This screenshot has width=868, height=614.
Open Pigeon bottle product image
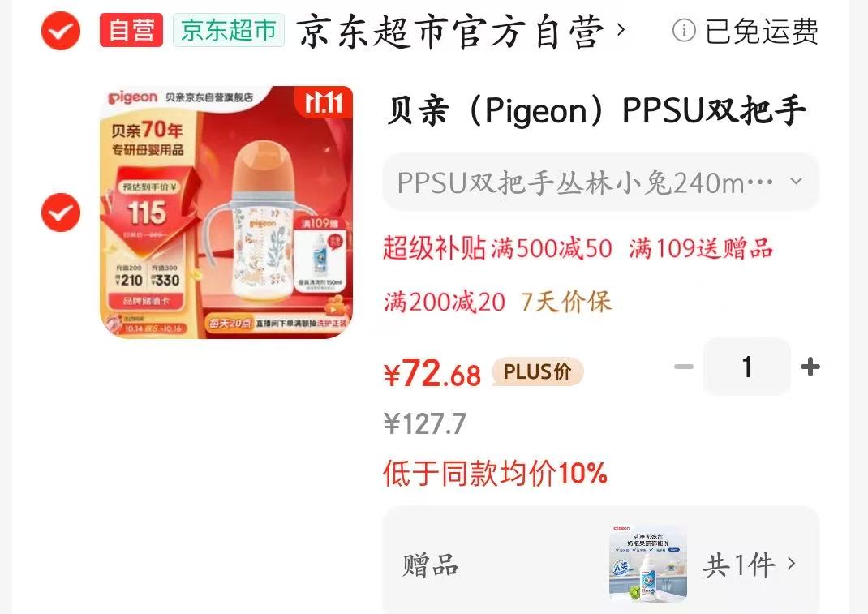[x=226, y=212]
